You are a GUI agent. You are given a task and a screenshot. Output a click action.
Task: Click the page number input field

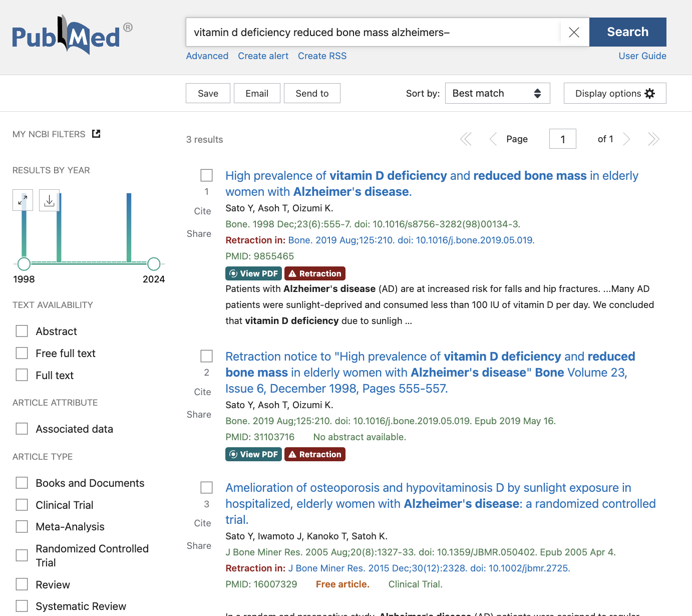562,139
